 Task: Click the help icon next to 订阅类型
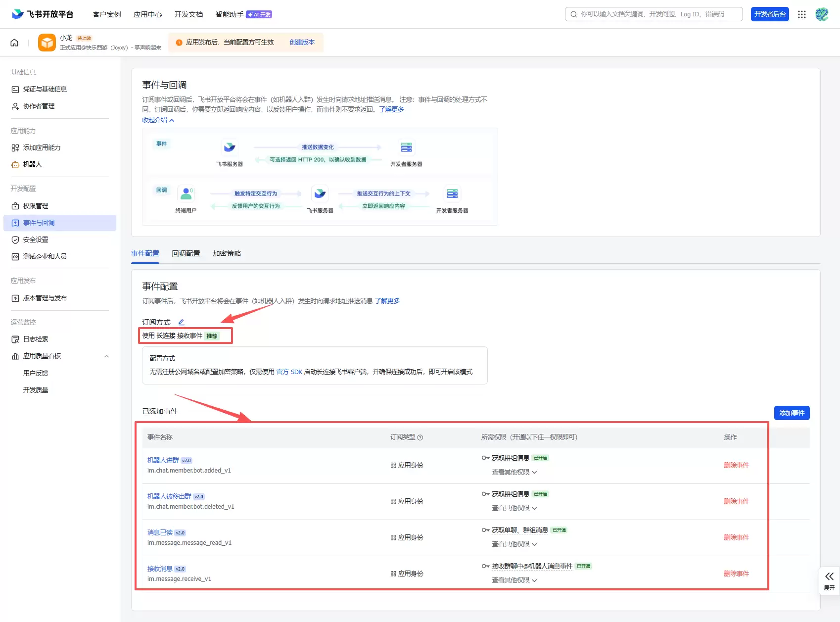click(420, 437)
